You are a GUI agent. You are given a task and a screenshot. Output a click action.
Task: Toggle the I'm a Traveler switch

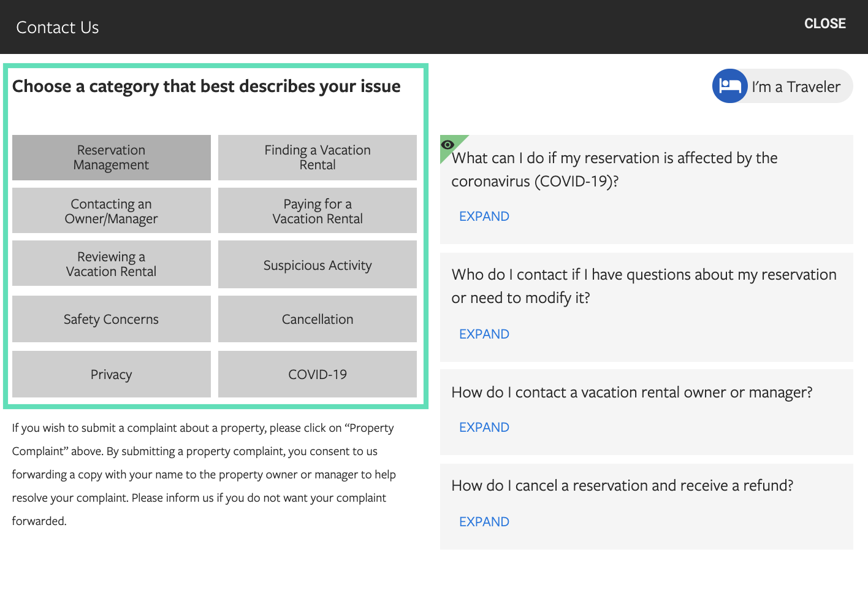(782, 86)
